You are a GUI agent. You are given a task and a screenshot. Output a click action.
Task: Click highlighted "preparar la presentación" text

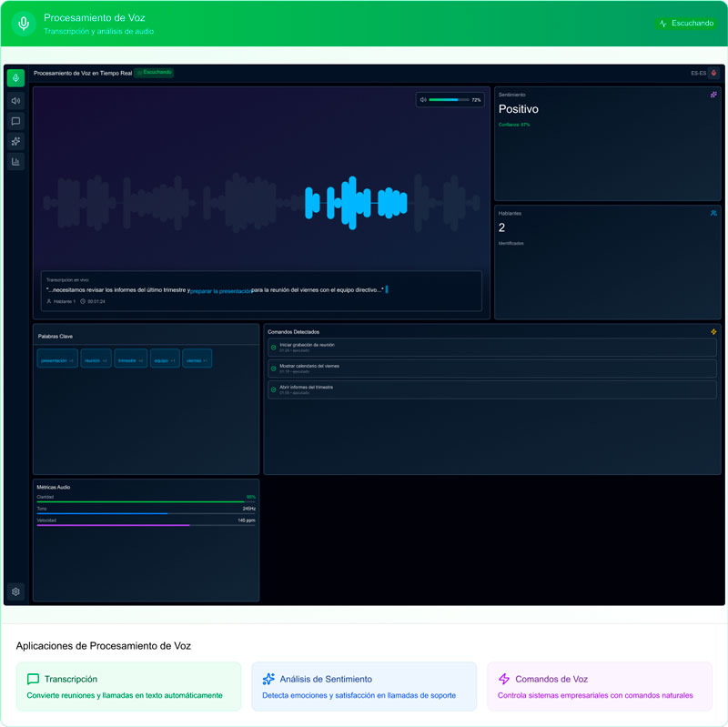pos(221,291)
